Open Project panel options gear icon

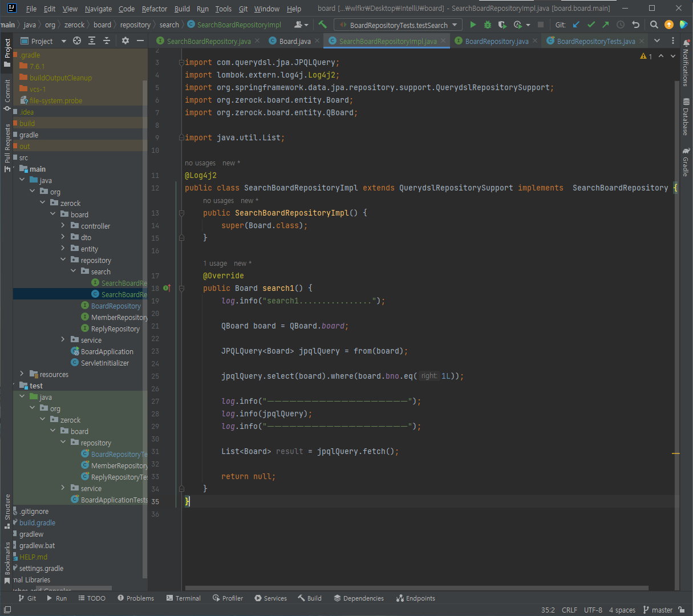tap(125, 41)
